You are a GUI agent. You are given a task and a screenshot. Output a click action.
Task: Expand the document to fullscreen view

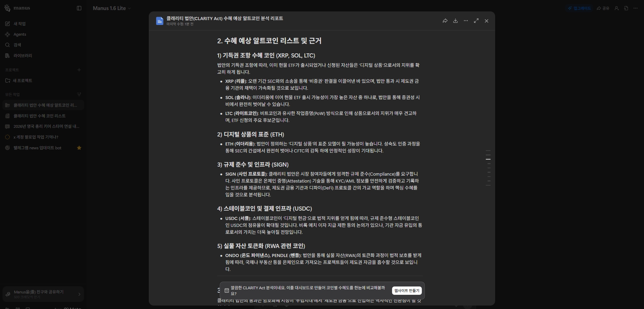click(x=476, y=21)
